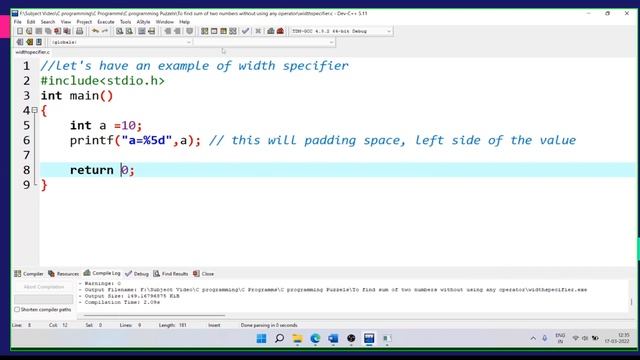The image size is (640, 360).
Task: Click the Toggle Bookmark shield icon
Action: tap(189, 31)
